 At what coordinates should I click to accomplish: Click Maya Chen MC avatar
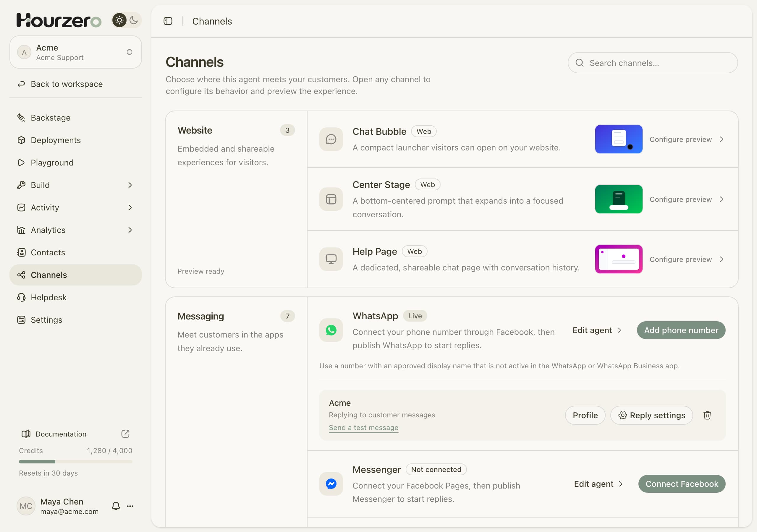26,506
